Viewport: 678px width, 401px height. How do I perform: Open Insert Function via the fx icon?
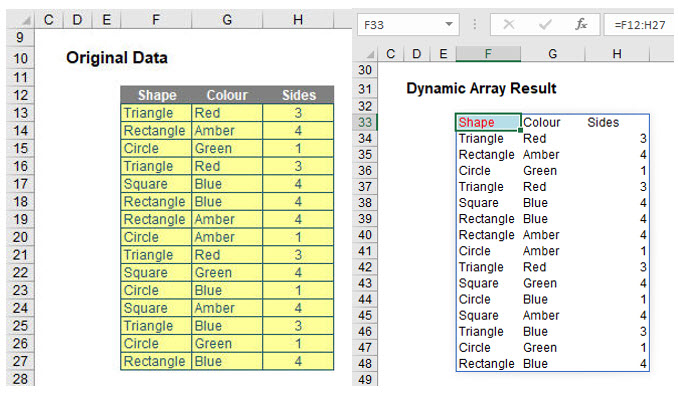pyautogui.click(x=580, y=23)
